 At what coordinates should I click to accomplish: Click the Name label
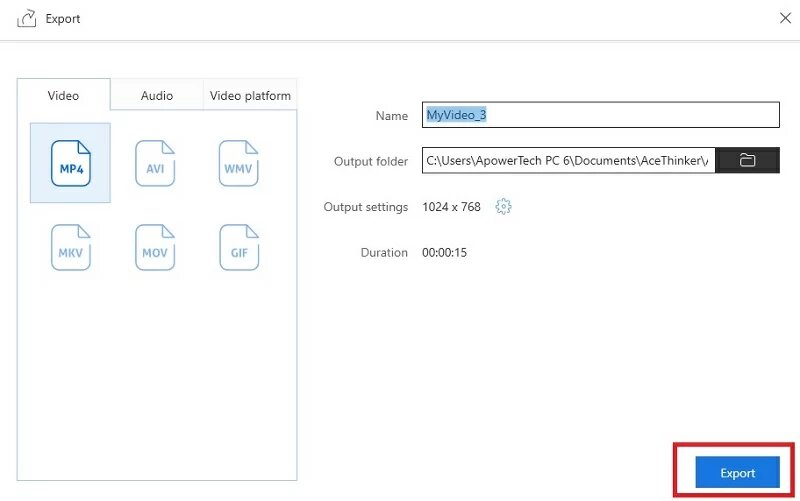(392, 116)
